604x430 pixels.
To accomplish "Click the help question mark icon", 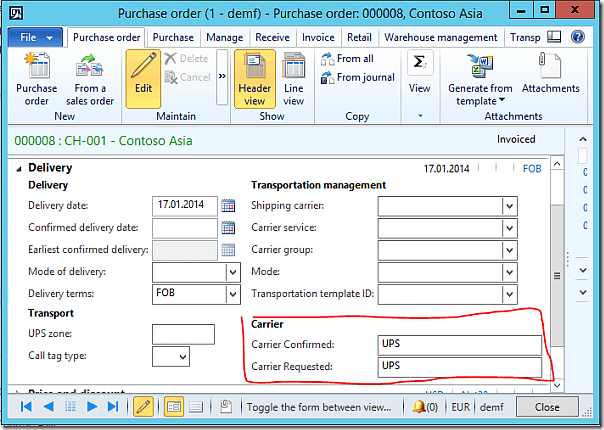I will [x=578, y=37].
